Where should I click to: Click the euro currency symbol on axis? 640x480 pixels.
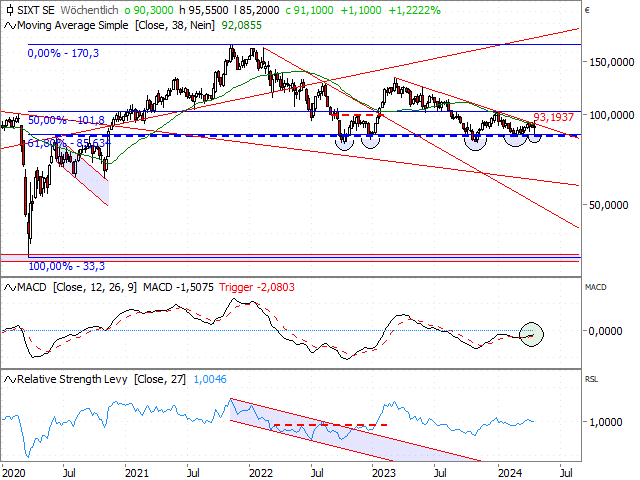(x=587, y=10)
